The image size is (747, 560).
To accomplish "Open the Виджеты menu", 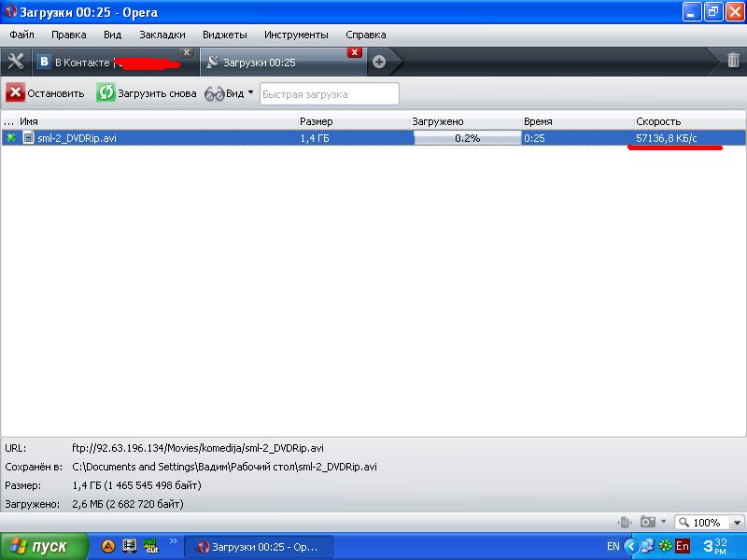I will tap(225, 35).
